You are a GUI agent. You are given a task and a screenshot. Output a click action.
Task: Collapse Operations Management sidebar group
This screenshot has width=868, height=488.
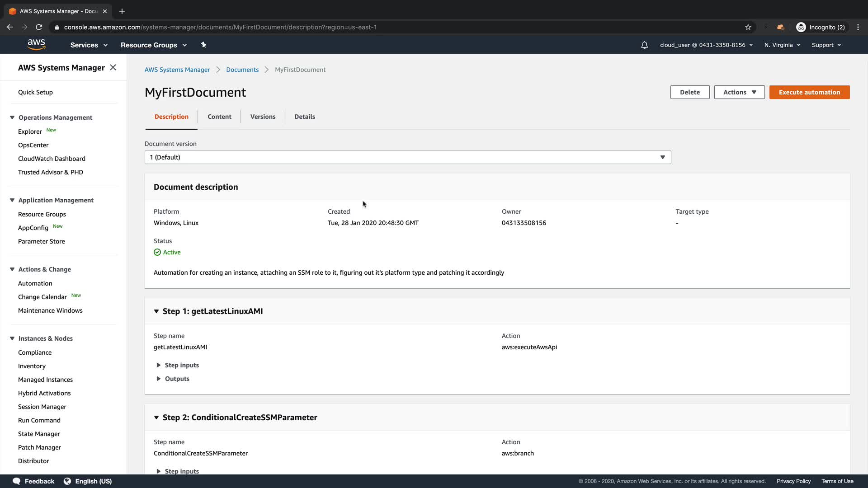12,117
